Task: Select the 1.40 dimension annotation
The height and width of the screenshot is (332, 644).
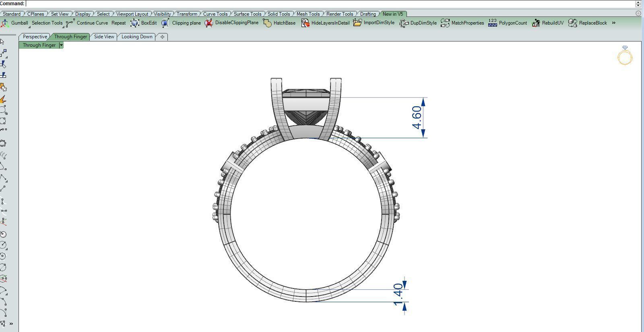Action: [x=398, y=295]
